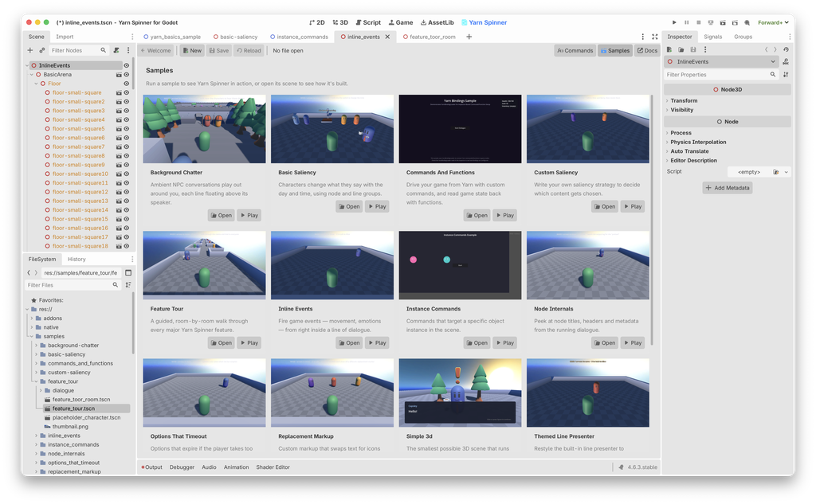Stop the running project
The image size is (816, 504).
[x=698, y=22]
